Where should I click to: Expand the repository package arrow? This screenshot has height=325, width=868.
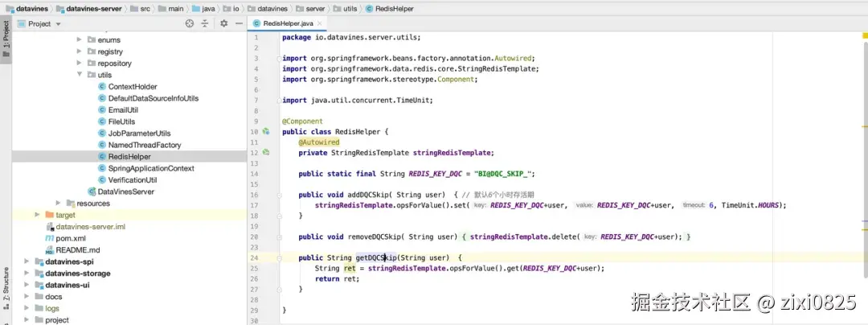(x=79, y=63)
